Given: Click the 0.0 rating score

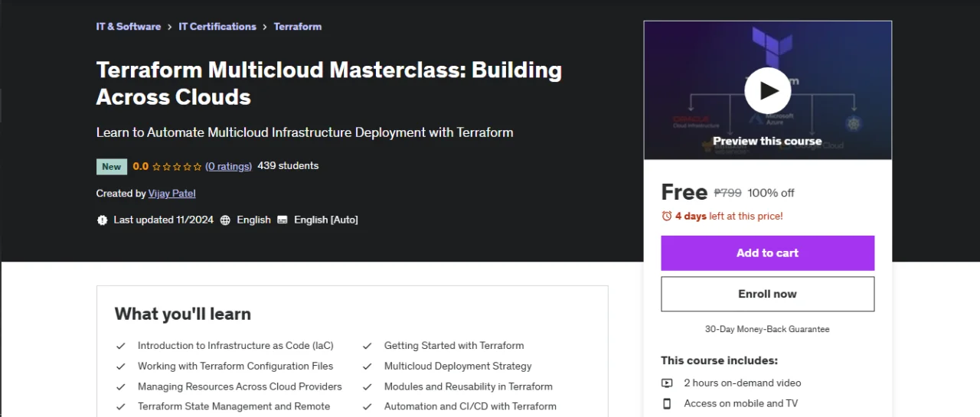Looking at the screenshot, I should click(x=141, y=166).
